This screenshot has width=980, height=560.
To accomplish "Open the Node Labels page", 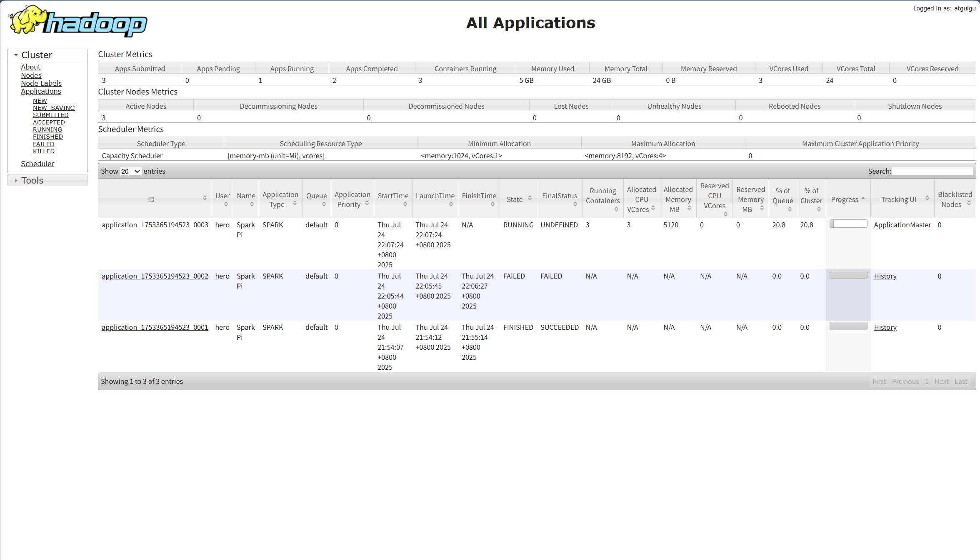I will click(x=41, y=83).
